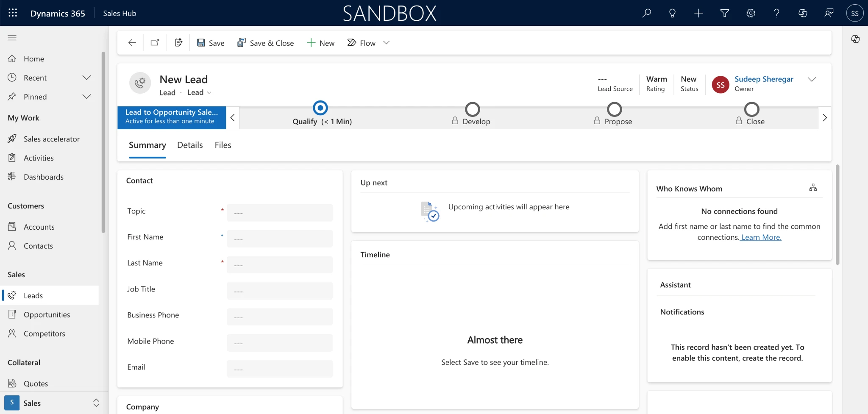Viewport: 868px width, 414px height.
Task: Click the SS user account avatar
Action: [x=855, y=13]
